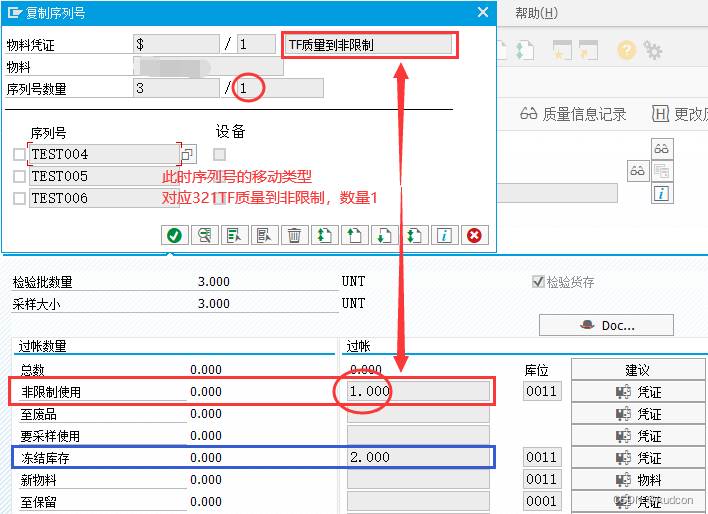
Task: Open customize layout gears icon
Action: pos(653,50)
